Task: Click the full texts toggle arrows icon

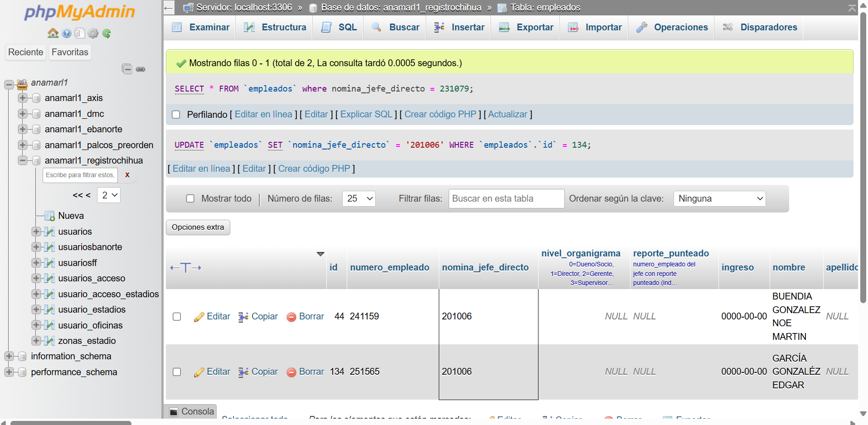Action: point(185,268)
